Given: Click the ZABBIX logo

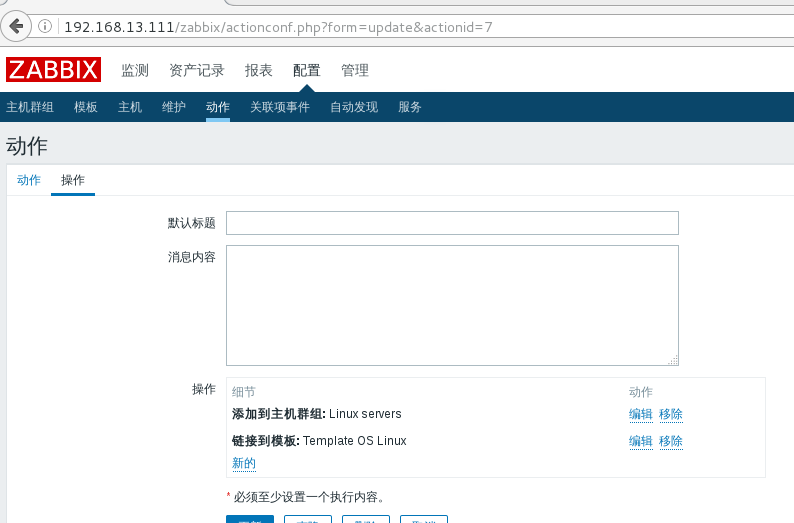Looking at the screenshot, I should pyautogui.click(x=53, y=69).
